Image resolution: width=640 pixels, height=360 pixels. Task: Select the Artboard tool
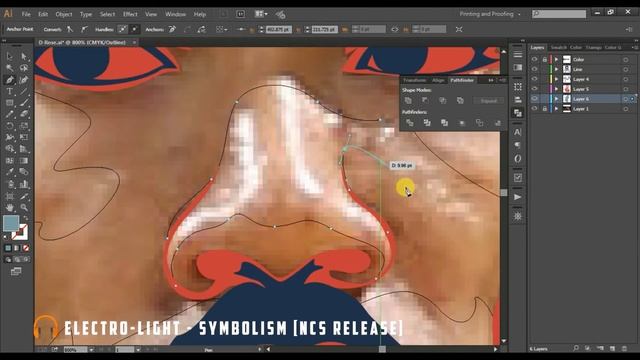[x=10, y=196]
